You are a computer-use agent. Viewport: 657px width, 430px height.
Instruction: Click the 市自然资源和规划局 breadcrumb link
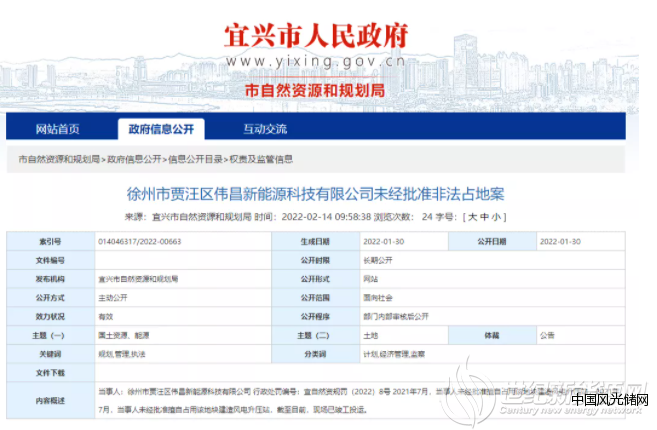[59, 159]
